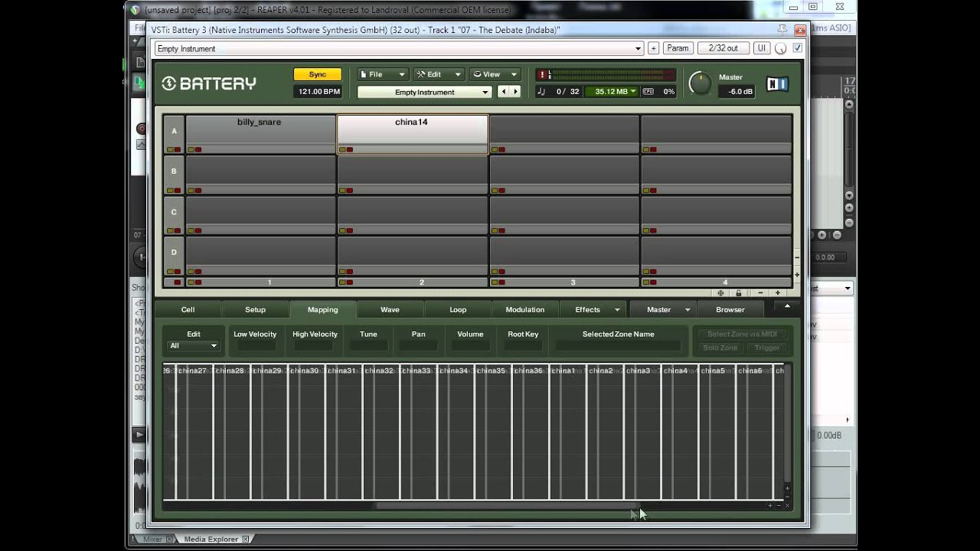The image size is (980, 551).
Task: Switch to the Modulation tab
Action: 525,310
